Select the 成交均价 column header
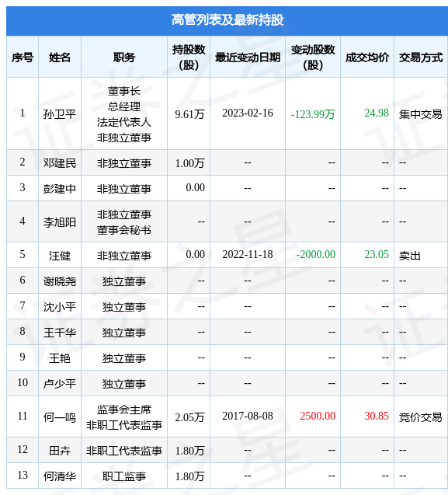This screenshot has height=495, width=448. [367, 58]
